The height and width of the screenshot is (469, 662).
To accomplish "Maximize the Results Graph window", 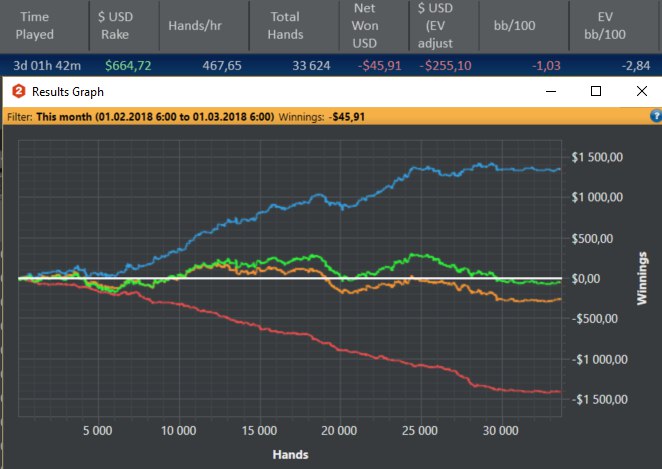I will point(596,91).
